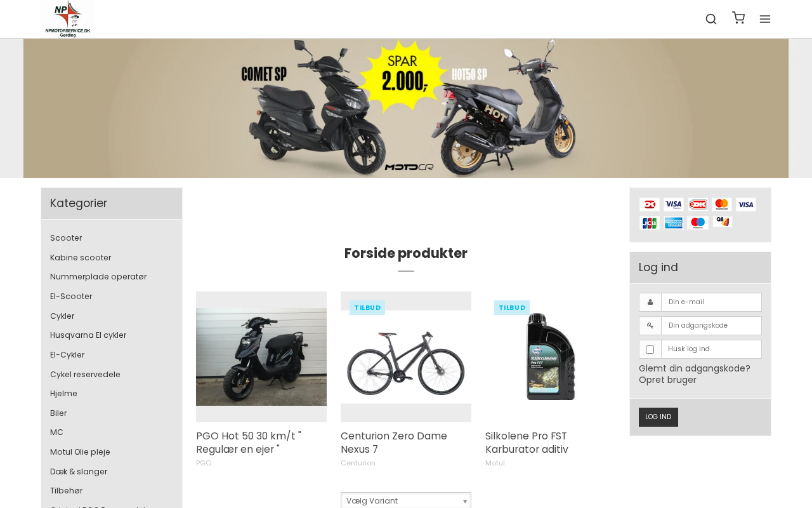812x508 pixels.
Task: Open the search magnifier icon
Action: [711, 19]
